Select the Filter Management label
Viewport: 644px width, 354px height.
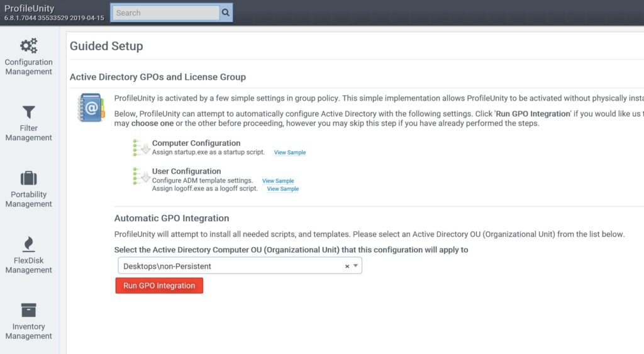click(x=29, y=133)
